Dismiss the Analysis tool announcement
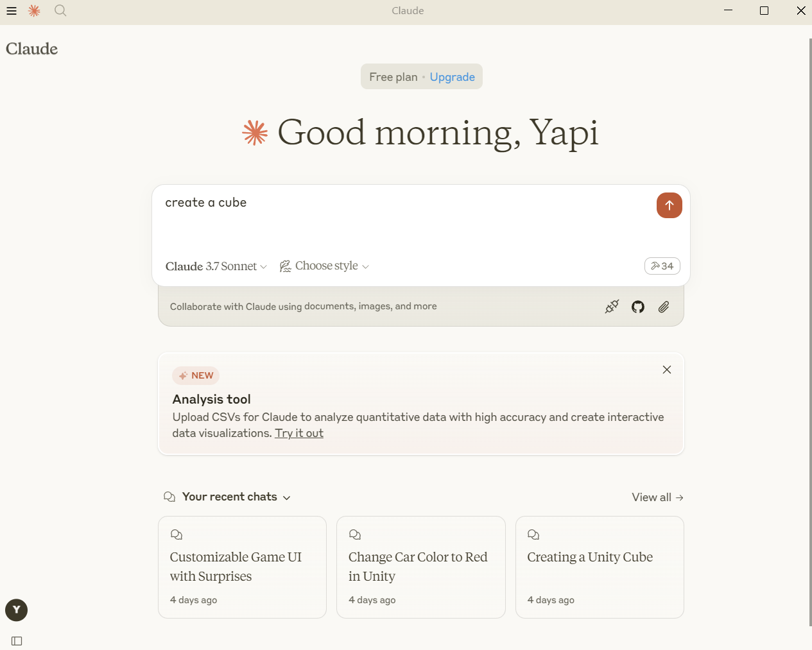The image size is (812, 650). coord(667,370)
